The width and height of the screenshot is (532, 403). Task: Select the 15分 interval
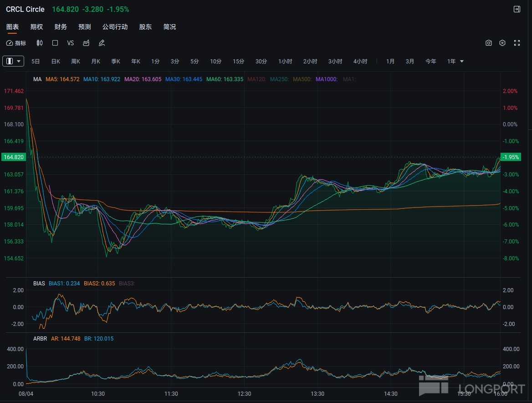tap(238, 61)
